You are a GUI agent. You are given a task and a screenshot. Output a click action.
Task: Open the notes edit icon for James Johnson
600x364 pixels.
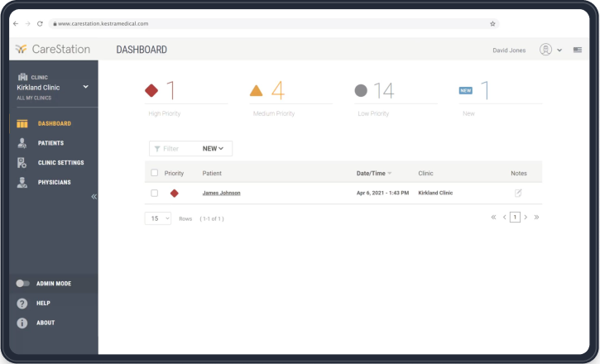[x=518, y=193]
